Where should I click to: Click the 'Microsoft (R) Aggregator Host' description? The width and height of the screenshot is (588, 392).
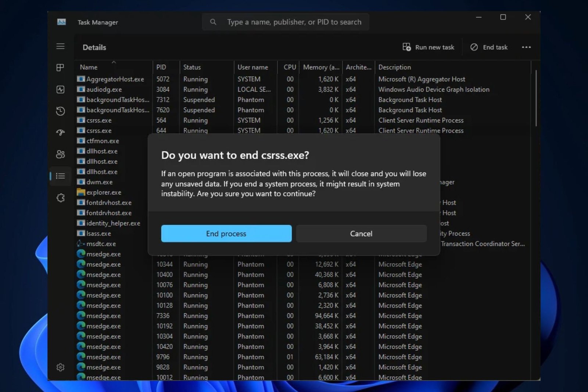(x=422, y=79)
